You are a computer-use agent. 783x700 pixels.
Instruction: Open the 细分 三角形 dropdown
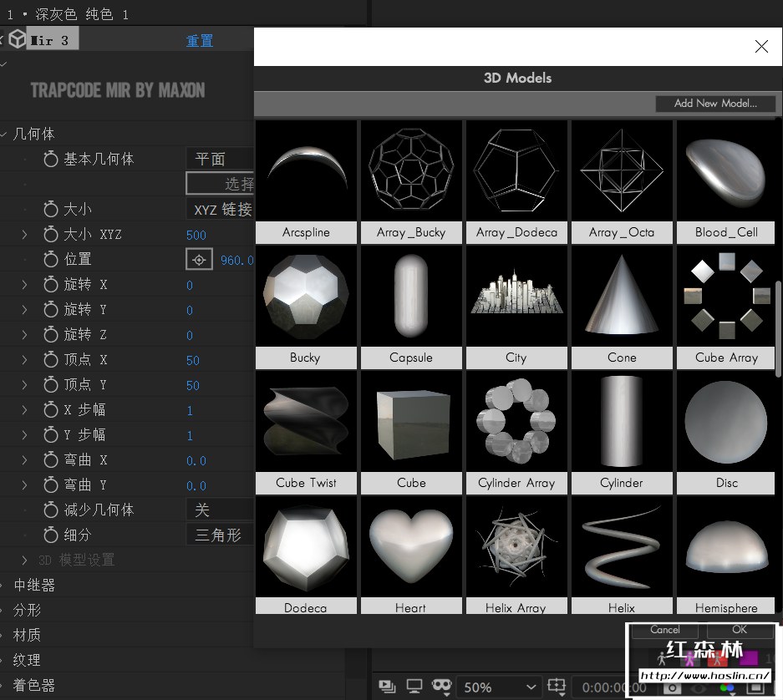click(219, 535)
